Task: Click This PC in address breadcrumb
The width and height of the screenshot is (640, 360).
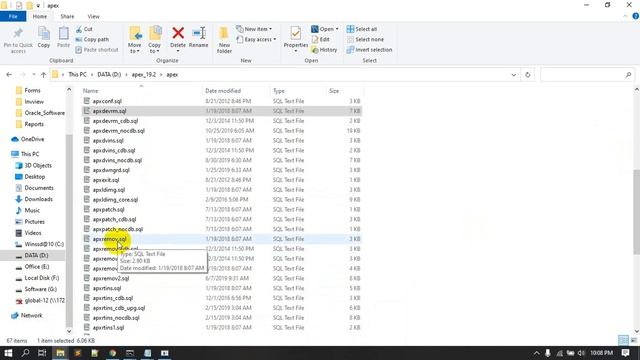Action: coord(77,75)
